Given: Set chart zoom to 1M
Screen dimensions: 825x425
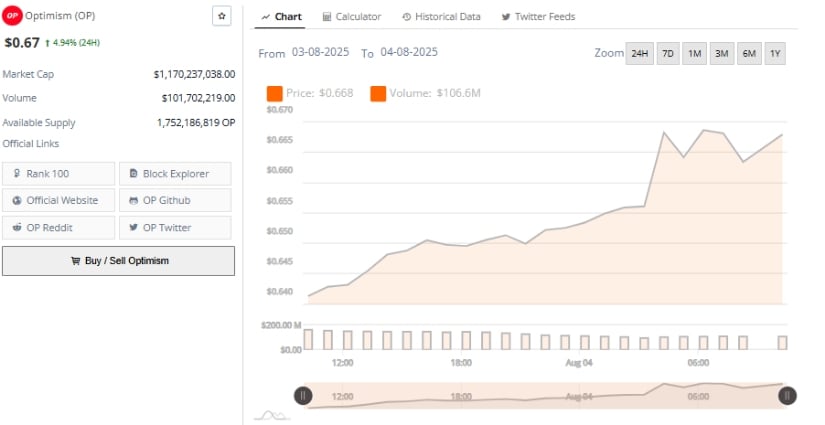Looking at the screenshot, I should tap(695, 54).
